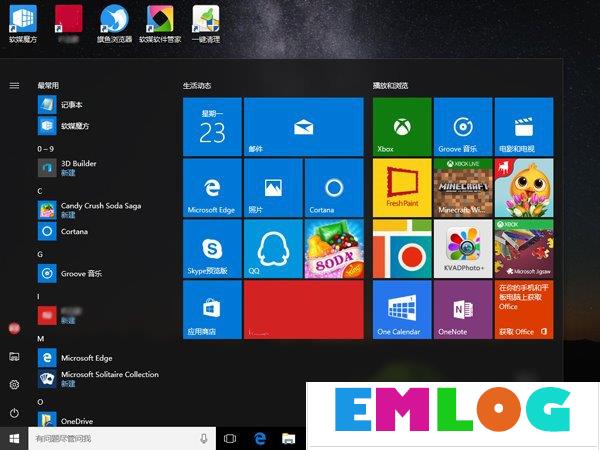Open the Microsoft Edge tile
600x450 pixels.
point(212,188)
